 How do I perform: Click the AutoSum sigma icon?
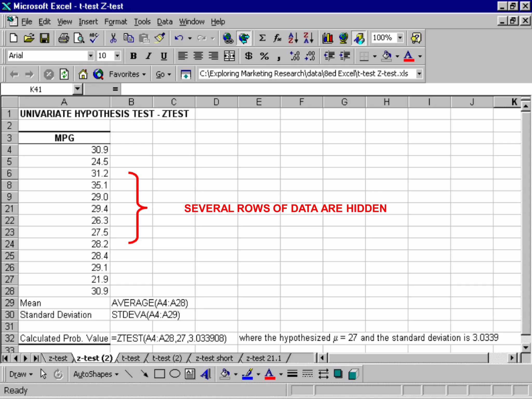[262, 38]
